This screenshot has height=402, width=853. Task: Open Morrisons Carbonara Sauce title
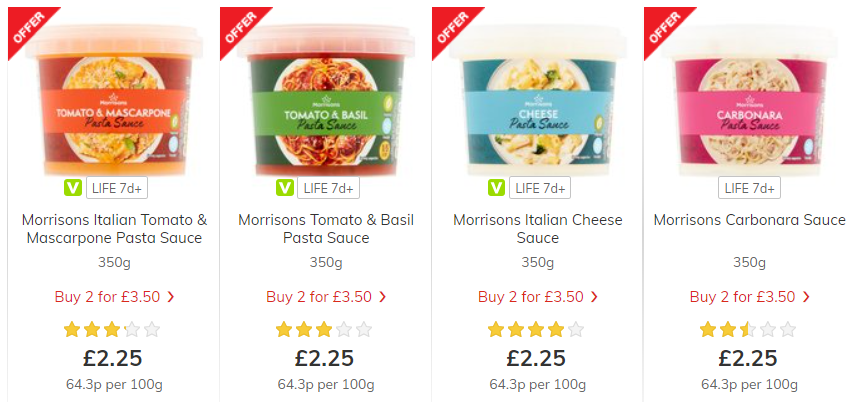(x=749, y=220)
